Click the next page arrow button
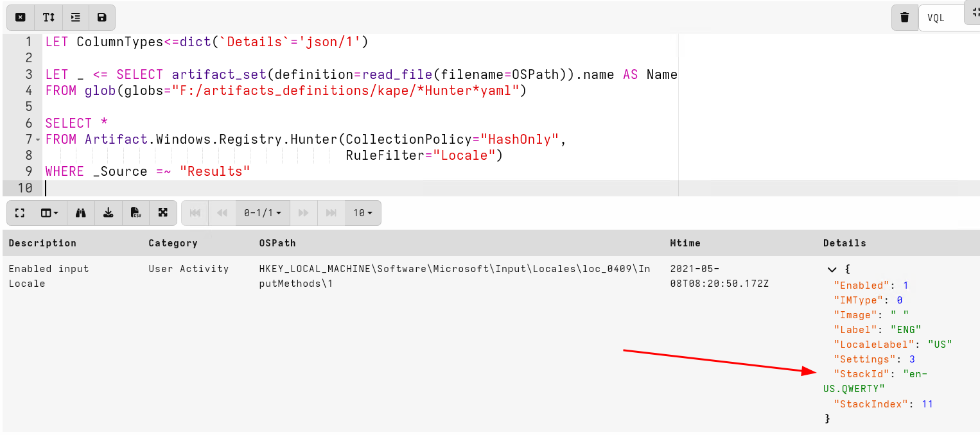This screenshot has width=980, height=435. point(303,212)
